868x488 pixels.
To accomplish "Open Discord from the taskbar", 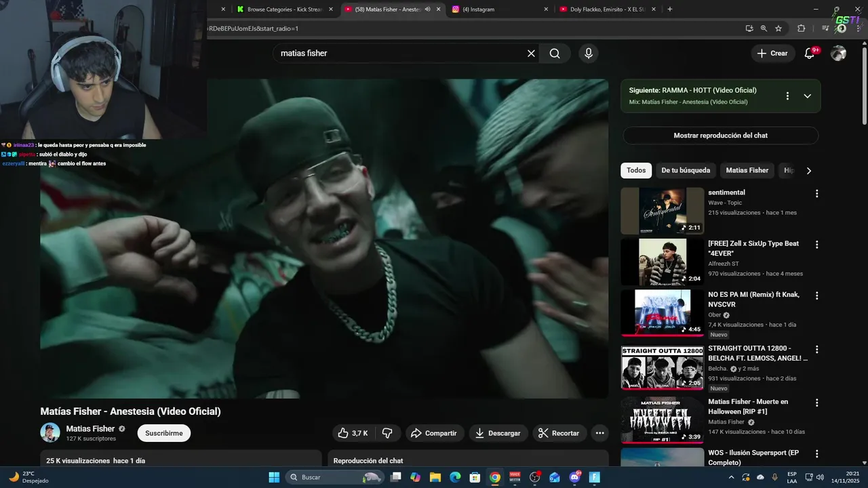I will pos(575,477).
